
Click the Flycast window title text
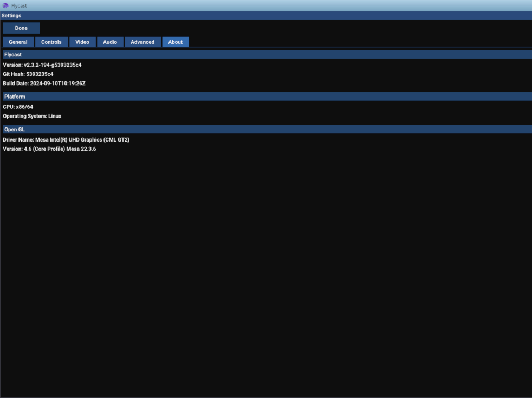pyautogui.click(x=19, y=6)
